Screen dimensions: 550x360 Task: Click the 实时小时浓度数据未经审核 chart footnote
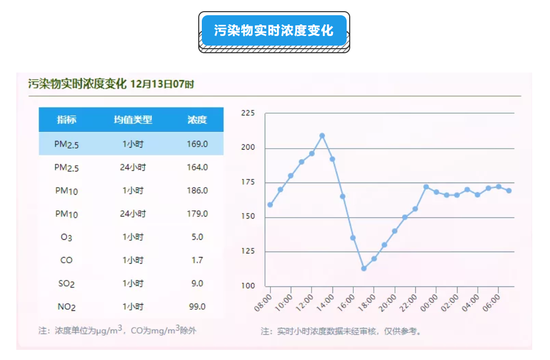(x=341, y=331)
